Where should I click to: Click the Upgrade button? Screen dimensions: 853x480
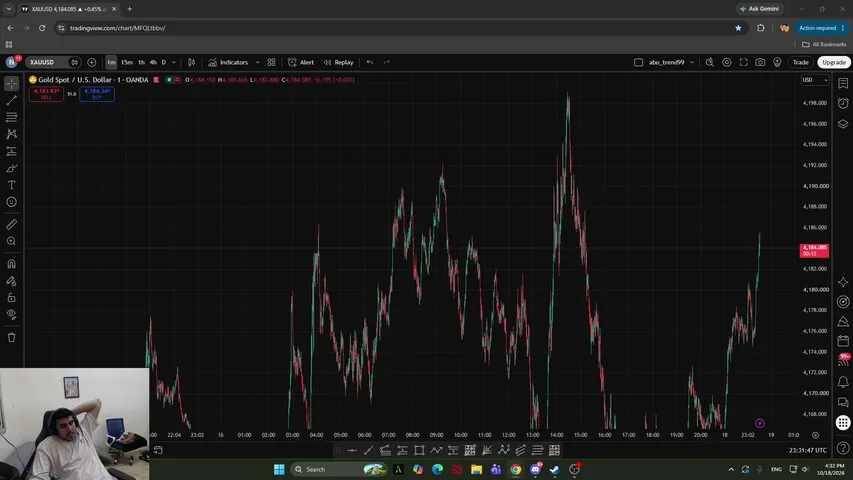coord(833,62)
